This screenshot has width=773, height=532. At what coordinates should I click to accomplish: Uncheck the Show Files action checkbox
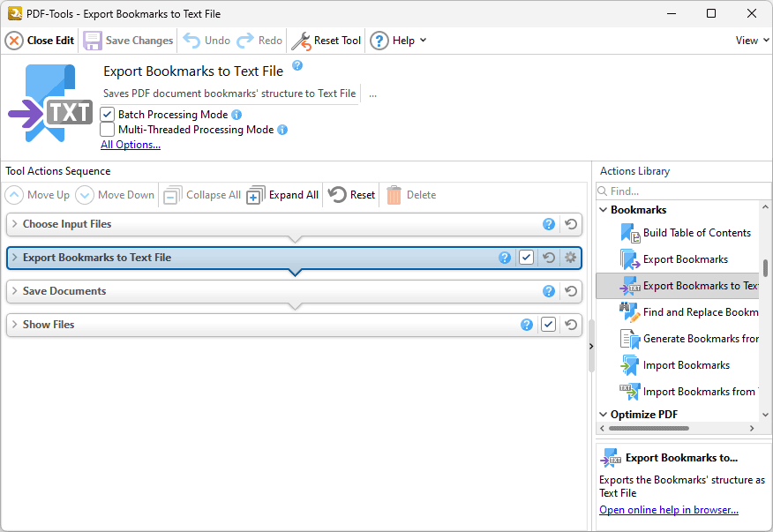point(548,324)
